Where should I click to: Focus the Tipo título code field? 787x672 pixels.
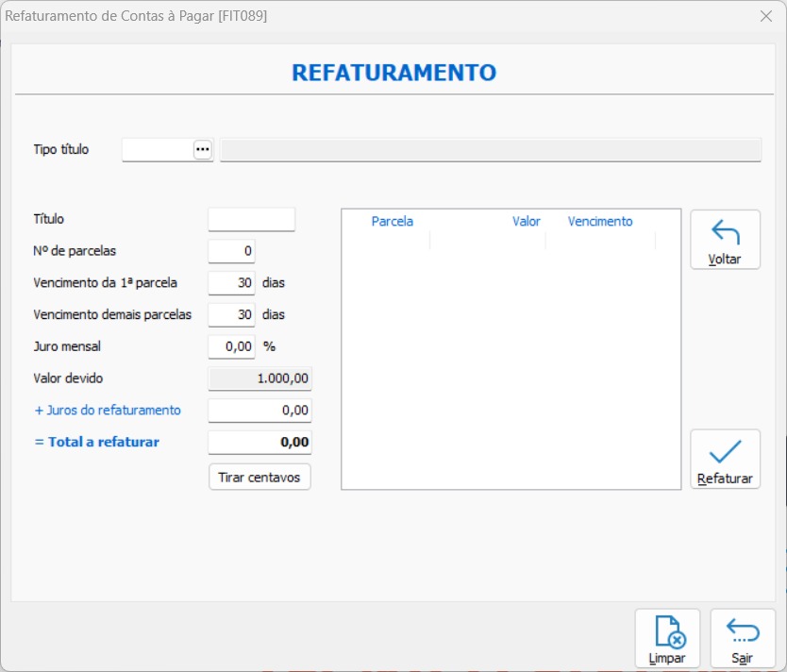coord(158,149)
